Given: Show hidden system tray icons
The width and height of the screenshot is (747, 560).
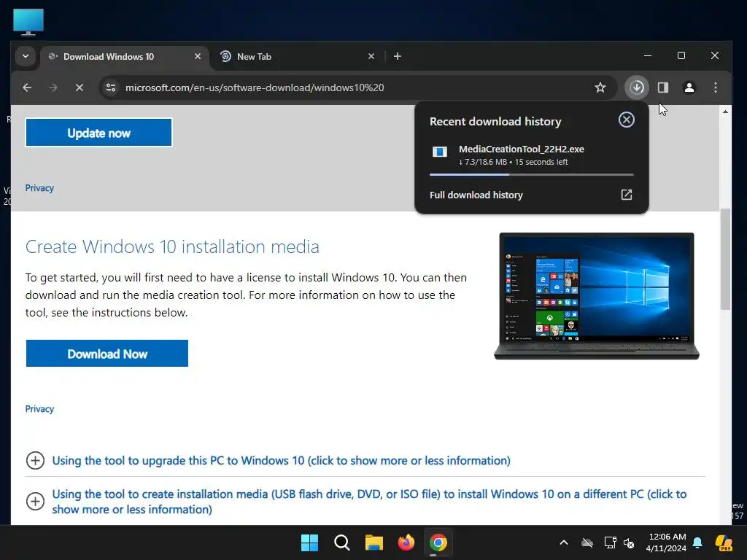Looking at the screenshot, I should [x=564, y=542].
